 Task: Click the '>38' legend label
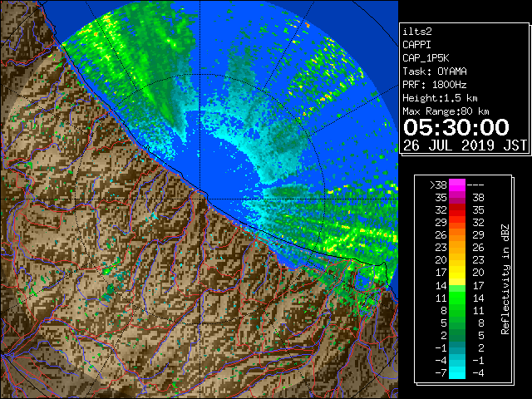tap(438, 185)
